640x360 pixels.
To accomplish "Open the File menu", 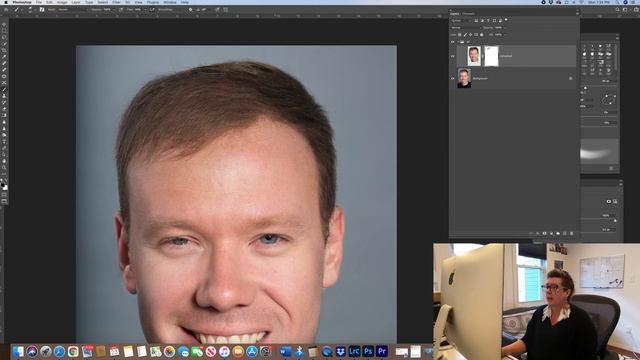I will click(39, 2).
